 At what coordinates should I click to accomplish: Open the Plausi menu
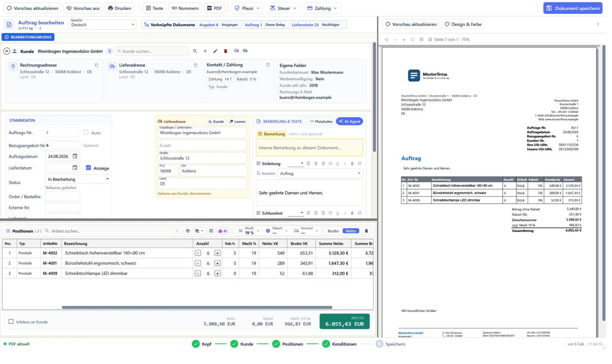coord(247,8)
